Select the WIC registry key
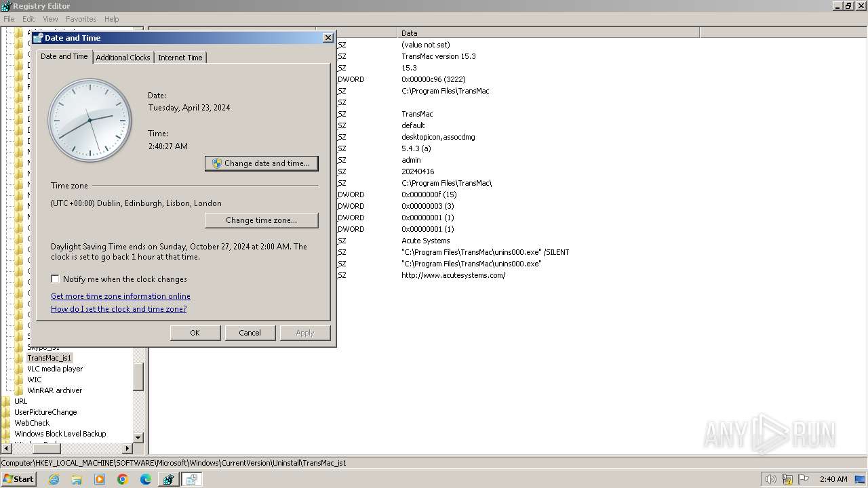This screenshot has height=488, width=868. (x=34, y=380)
